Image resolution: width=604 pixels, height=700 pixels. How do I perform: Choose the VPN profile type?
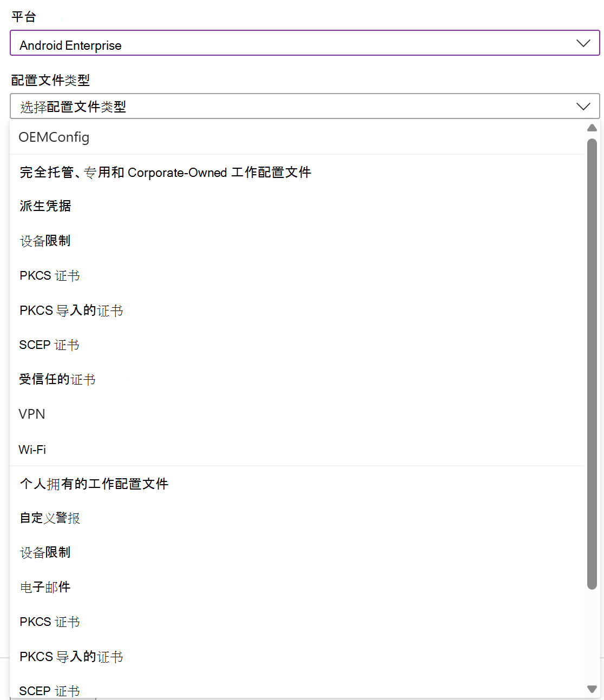[x=297, y=414]
